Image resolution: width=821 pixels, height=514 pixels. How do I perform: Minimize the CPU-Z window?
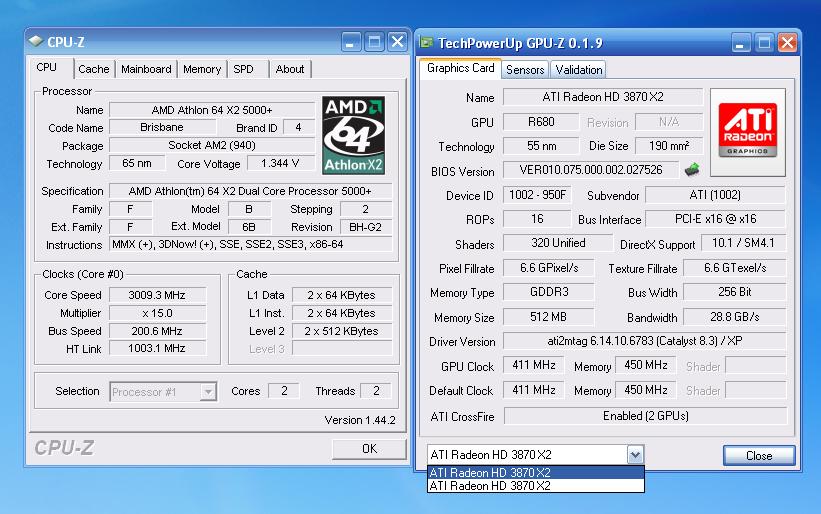(350, 42)
